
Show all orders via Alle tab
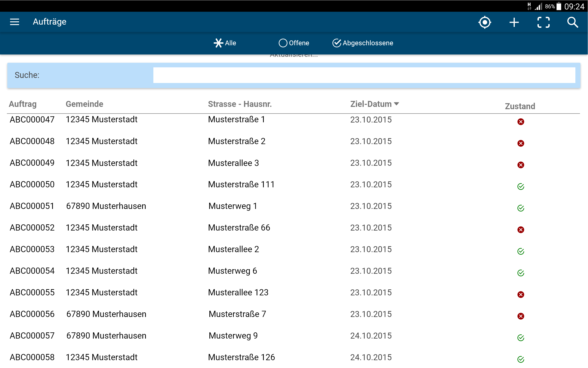pos(225,43)
